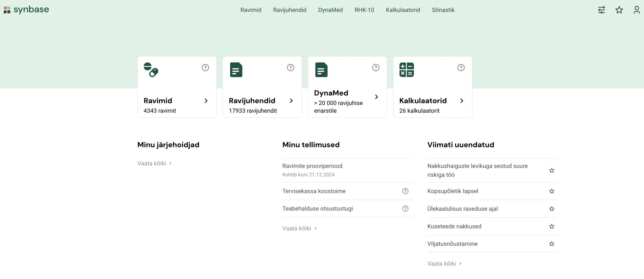Viewport: 644px width, 279px height.
Task: Open the Kopsupõletik lapsel guideline
Action: 452,191
